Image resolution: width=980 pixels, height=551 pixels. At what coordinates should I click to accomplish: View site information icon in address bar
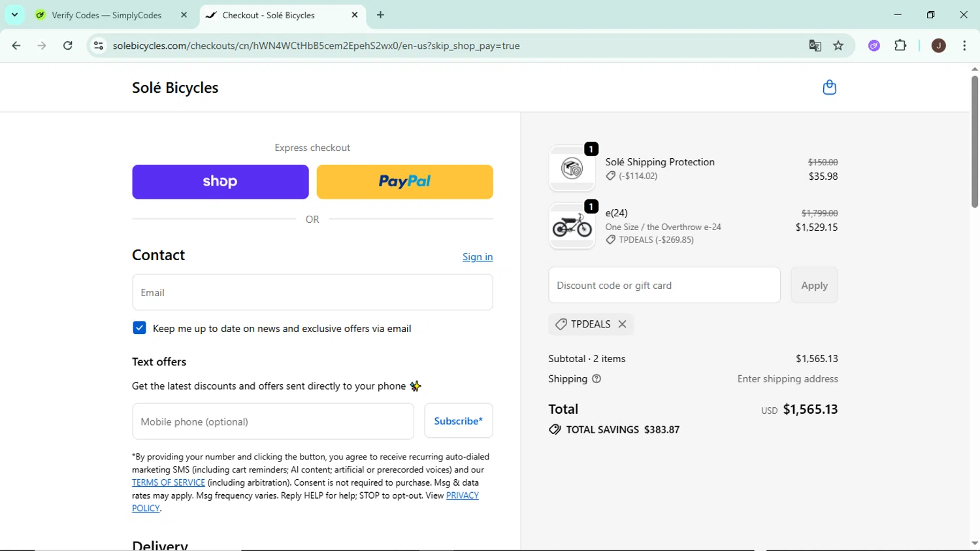(99, 46)
